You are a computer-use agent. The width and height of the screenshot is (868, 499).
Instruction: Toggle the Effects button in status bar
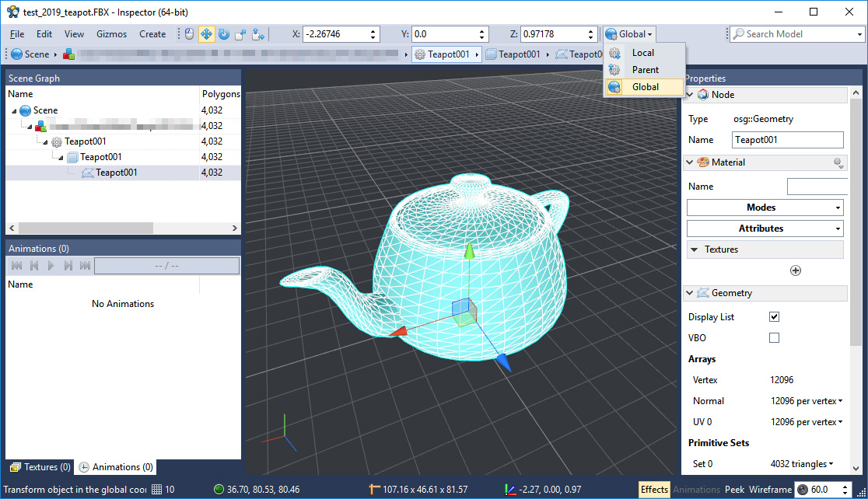[x=654, y=490]
